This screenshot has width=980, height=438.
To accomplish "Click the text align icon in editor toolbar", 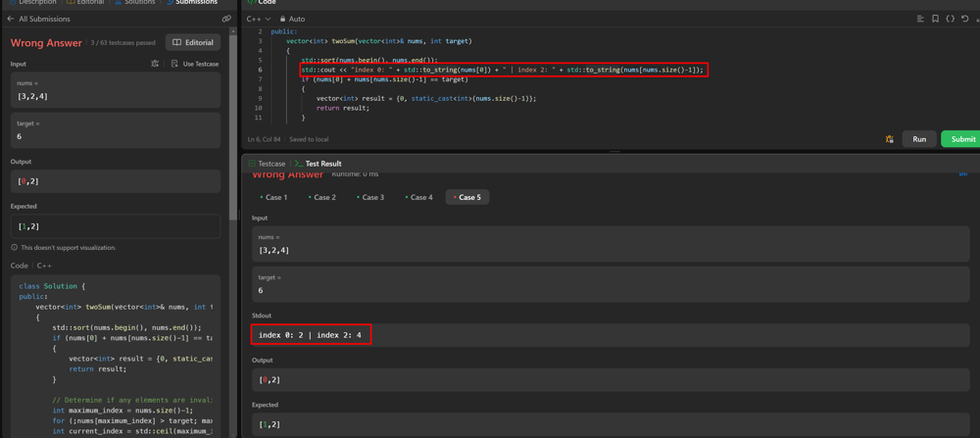I will tap(920, 19).
